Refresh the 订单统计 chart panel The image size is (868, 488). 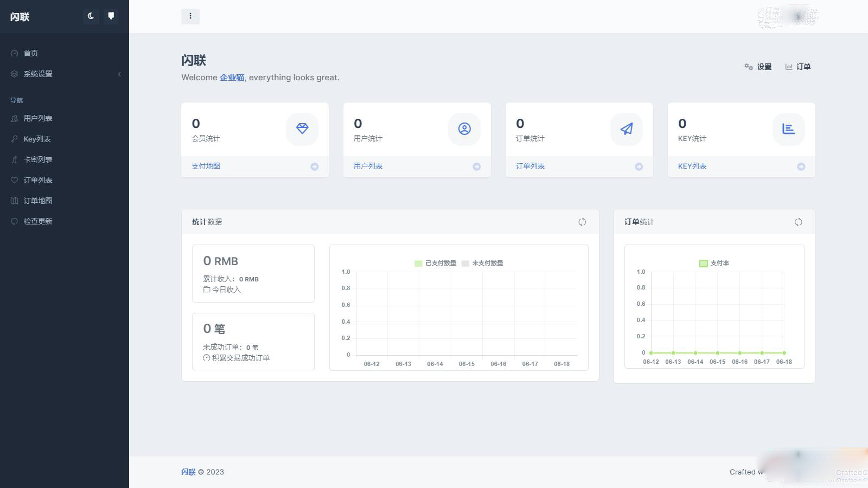pyautogui.click(x=798, y=222)
